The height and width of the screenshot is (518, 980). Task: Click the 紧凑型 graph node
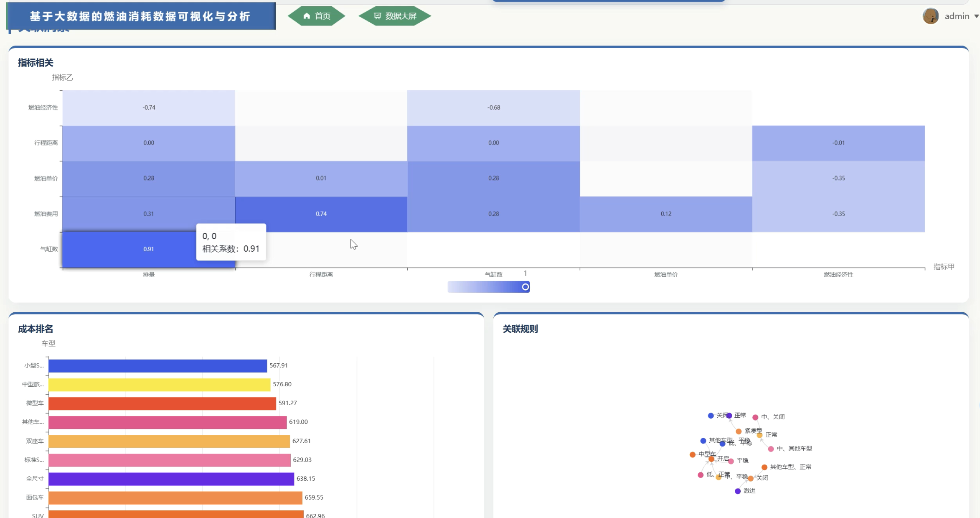point(739,431)
